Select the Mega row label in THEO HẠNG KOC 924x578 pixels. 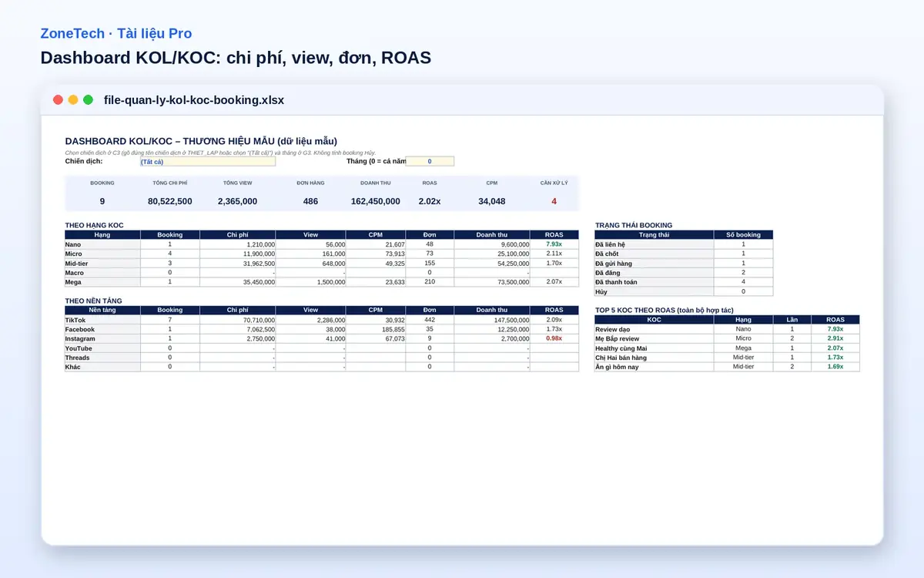(x=102, y=282)
